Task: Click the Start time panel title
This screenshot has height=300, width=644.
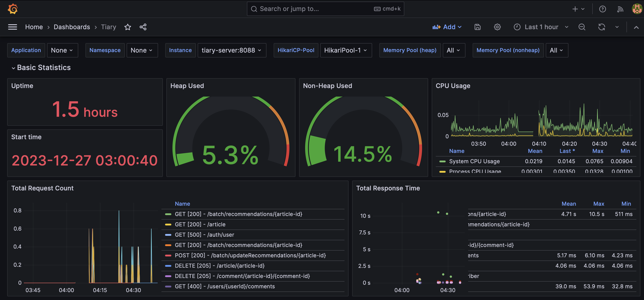Action: [x=26, y=137]
